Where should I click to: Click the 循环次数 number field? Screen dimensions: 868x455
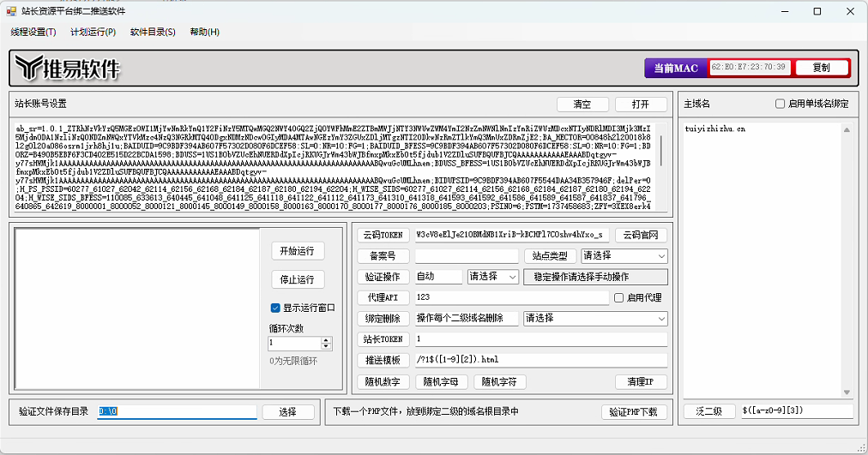(294, 343)
